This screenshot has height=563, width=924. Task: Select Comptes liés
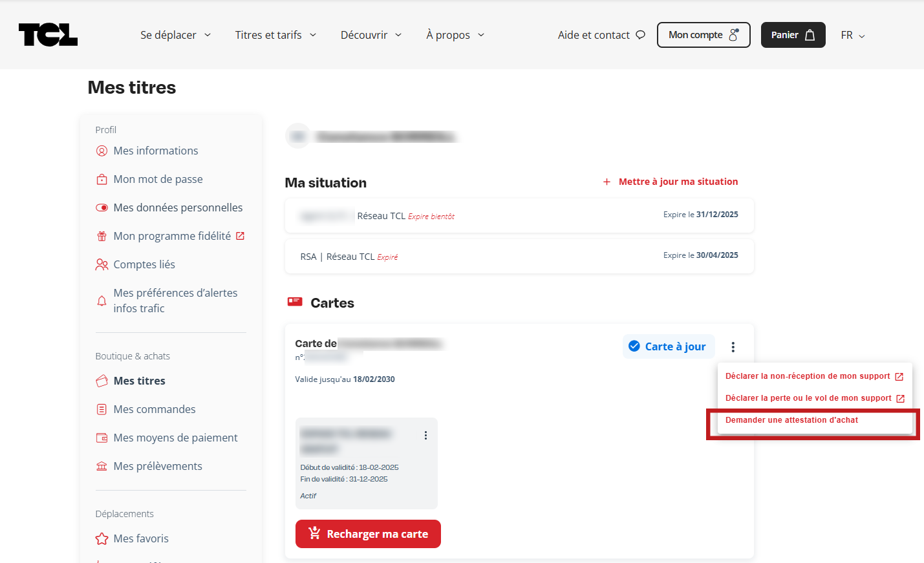point(144,264)
